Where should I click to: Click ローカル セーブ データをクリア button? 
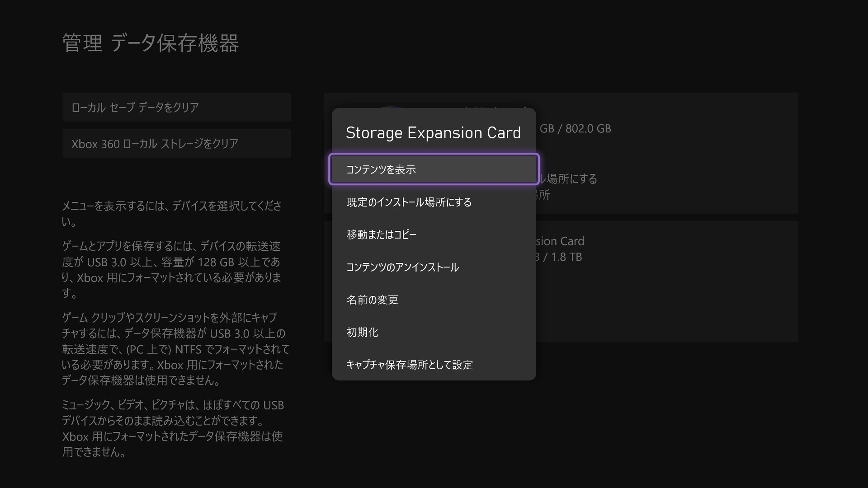pyautogui.click(x=177, y=107)
